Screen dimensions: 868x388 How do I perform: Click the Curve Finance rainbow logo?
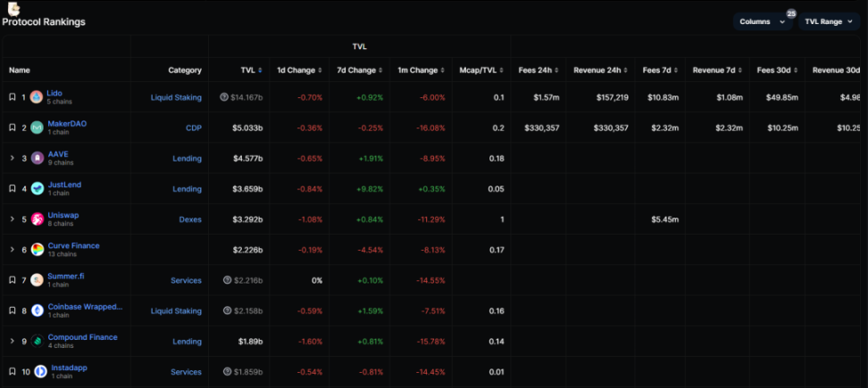pos(38,250)
